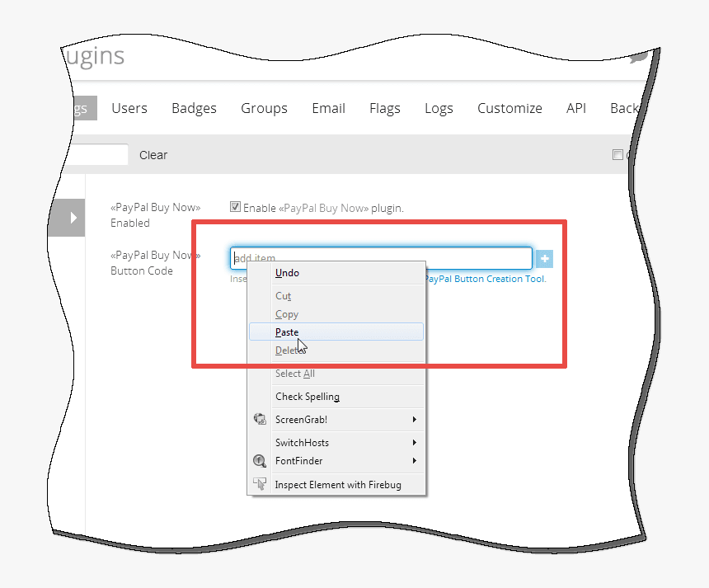
Task: Choose Undo from context menu
Action: [336, 273]
